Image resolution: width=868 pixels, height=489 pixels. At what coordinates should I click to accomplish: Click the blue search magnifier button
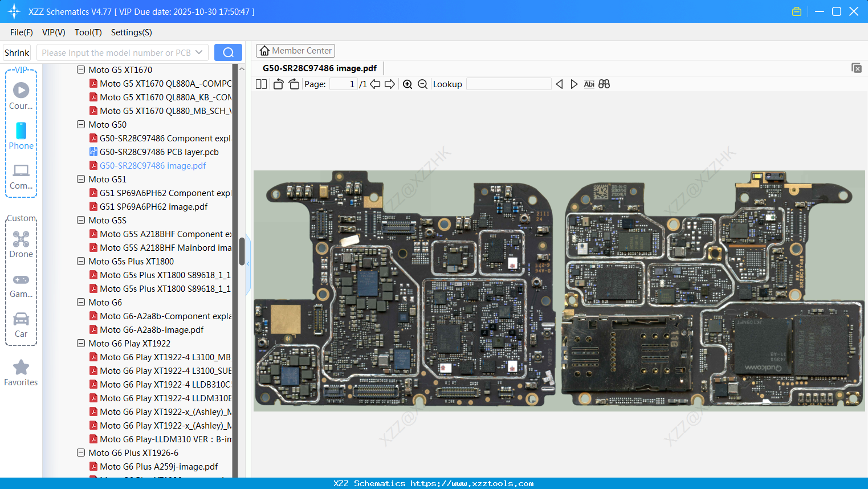(x=228, y=52)
